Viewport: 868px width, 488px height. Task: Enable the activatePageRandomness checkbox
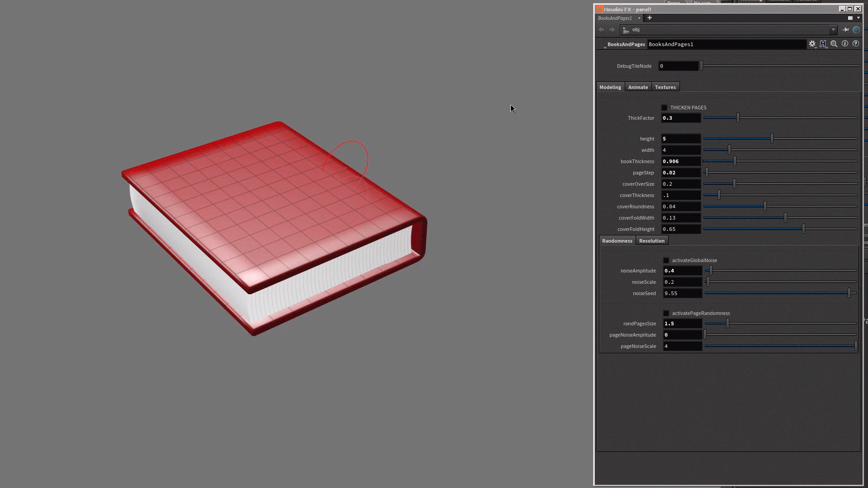tap(666, 313)
